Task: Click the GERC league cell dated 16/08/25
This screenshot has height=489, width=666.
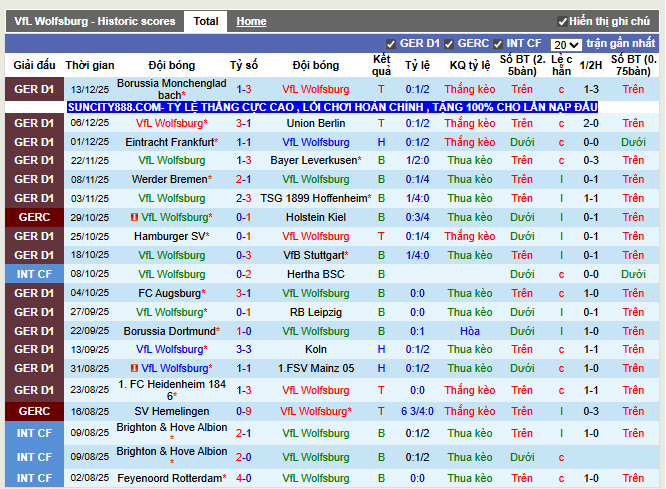Action: click(x=34, y=411)
